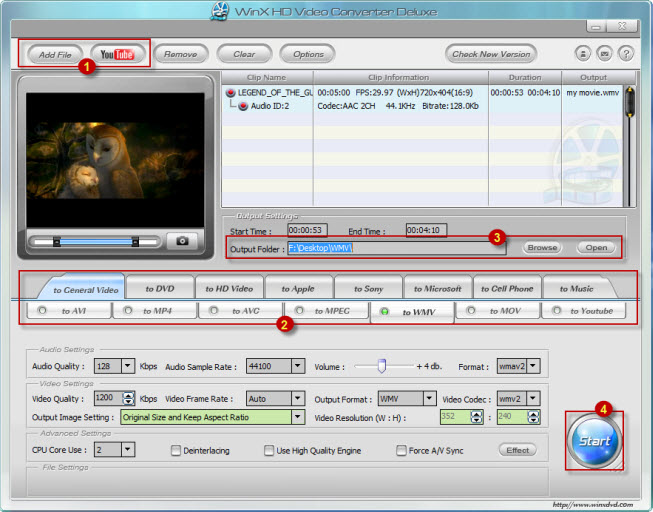Switch to the to Sony tab
The height and width of the screenshot is (512, 653).
368,288
